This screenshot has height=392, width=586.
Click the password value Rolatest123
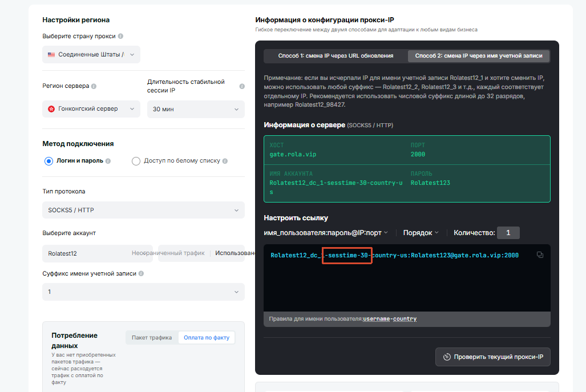tap(430, 183)
